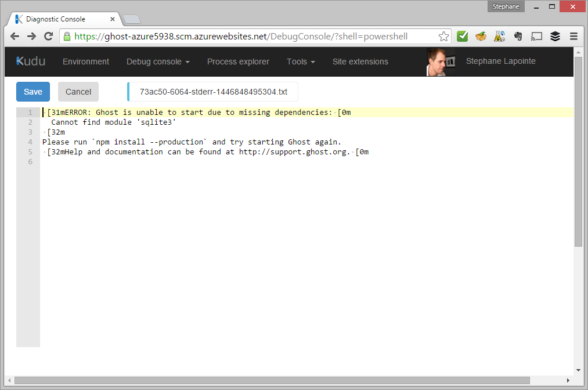Open a new browser tab
Screen dimensions: 588x390
(x=132, y=19)
